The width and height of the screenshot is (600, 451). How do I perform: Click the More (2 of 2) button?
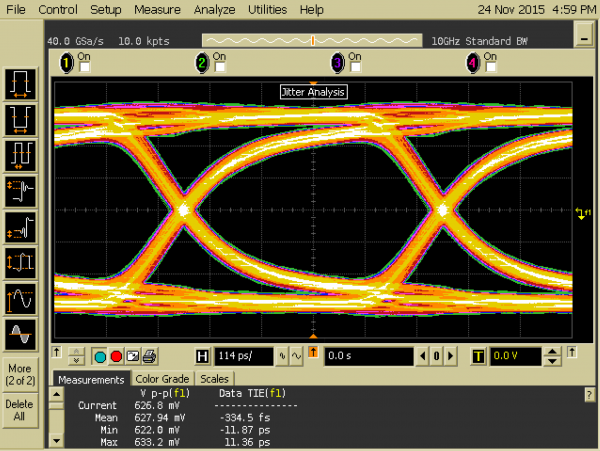[20, 373]
